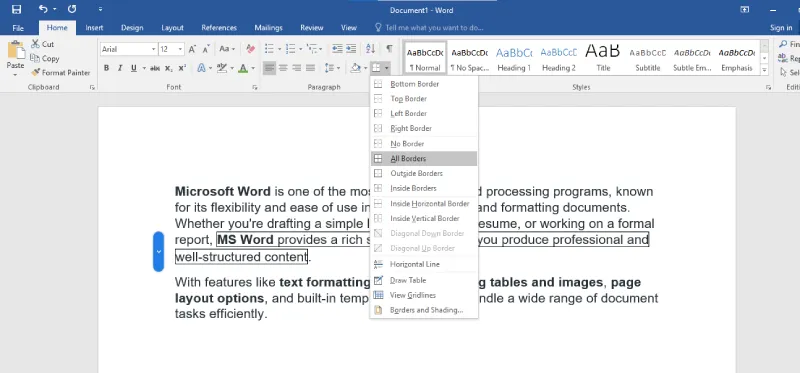
Task: Apply the No Spacing style
Action: click(x=469, y=58)
